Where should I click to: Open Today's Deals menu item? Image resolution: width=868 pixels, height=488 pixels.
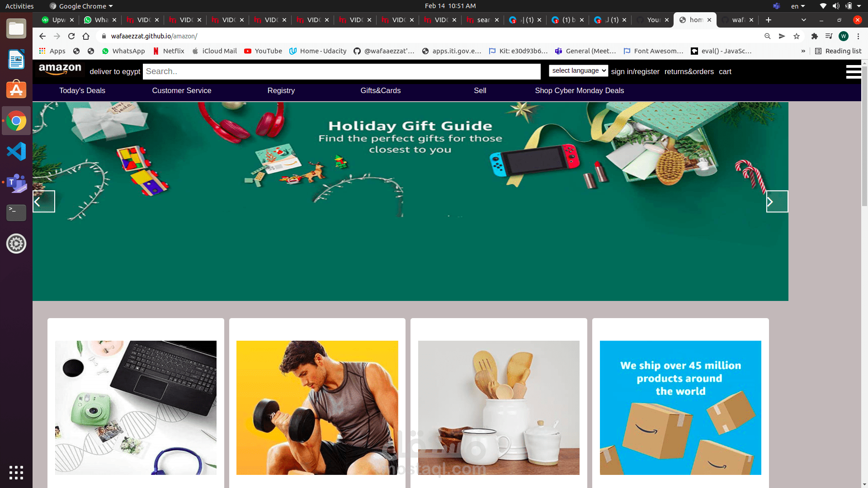point(82,90)
